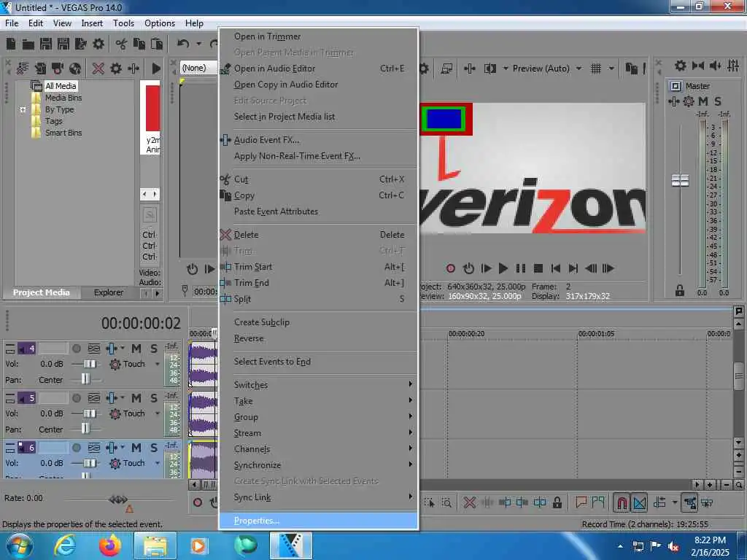Open Video Preview properties gear icon

pos(424,69)
